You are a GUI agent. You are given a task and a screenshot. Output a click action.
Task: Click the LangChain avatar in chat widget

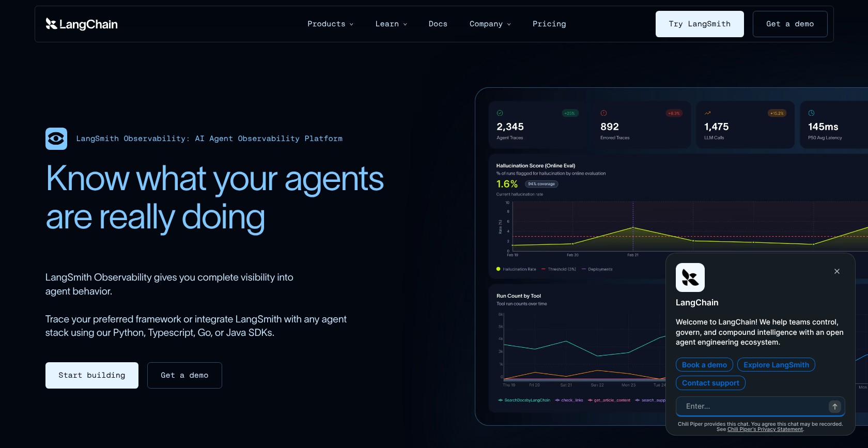pyautogui.click(x=690, y=277)
